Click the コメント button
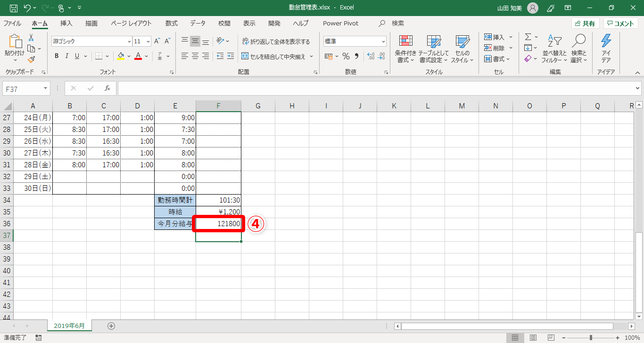 620,23
